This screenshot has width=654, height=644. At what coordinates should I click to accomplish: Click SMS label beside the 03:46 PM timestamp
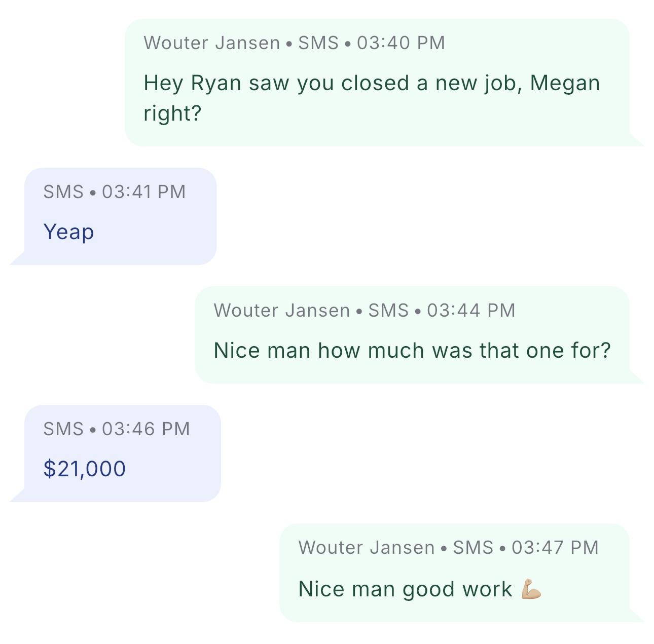tap(63, 429)
